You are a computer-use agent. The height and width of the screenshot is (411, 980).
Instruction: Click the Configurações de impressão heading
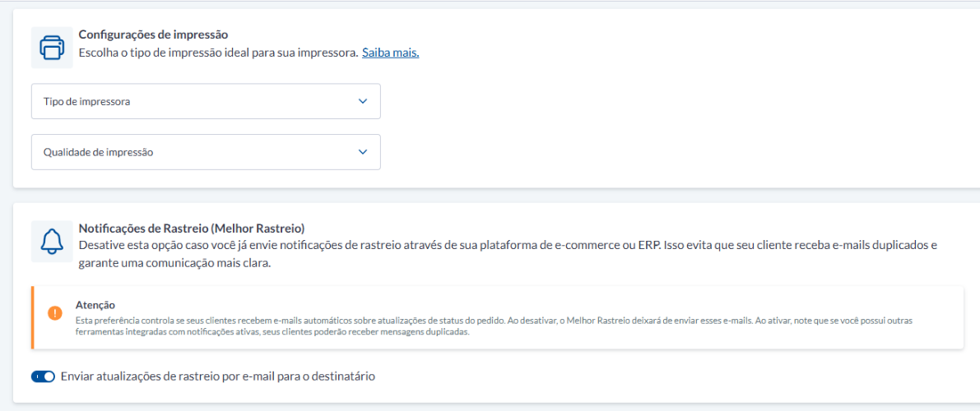click(153, 35)
